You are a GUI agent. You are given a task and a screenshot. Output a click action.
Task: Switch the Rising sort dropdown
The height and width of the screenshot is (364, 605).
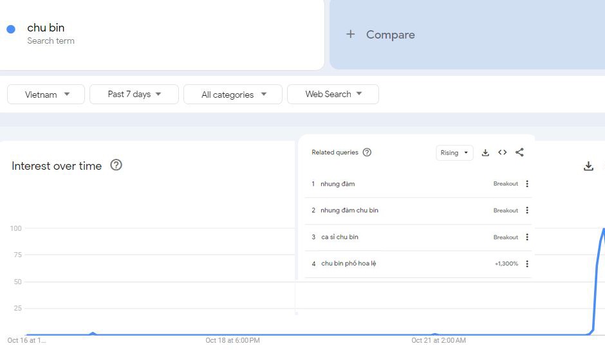point(454,153)
